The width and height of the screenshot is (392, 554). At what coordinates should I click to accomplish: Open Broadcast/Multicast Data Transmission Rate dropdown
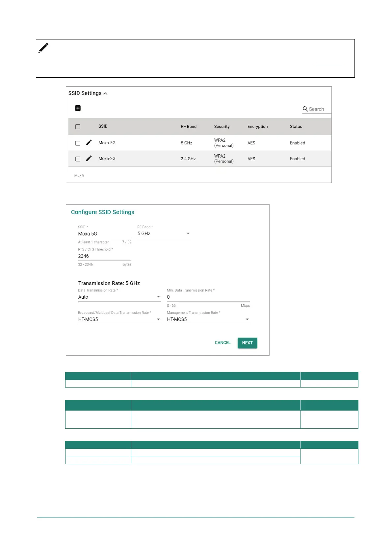(119, 319)
